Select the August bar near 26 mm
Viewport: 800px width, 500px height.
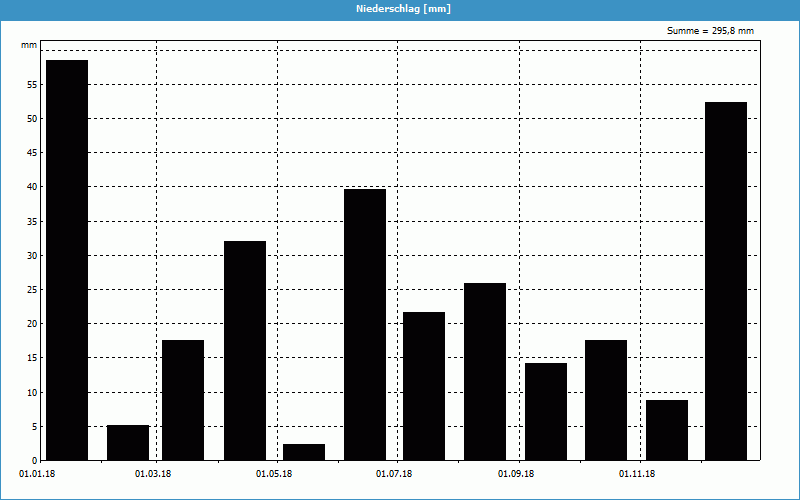point(485,371)
